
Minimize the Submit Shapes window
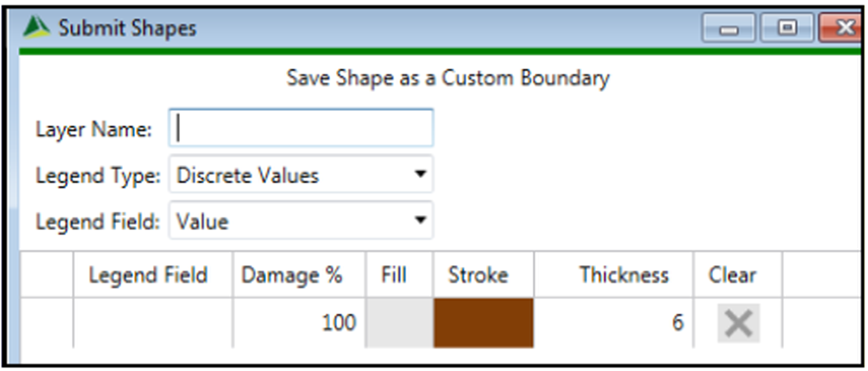pyautogui.click(x=729, y=28)
